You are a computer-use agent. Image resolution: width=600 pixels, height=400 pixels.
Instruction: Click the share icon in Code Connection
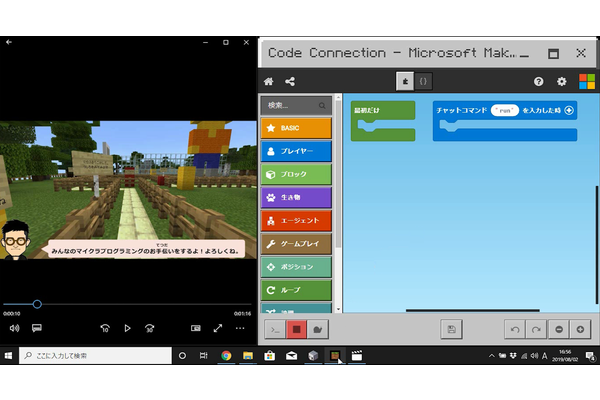(x=290, y=81)
